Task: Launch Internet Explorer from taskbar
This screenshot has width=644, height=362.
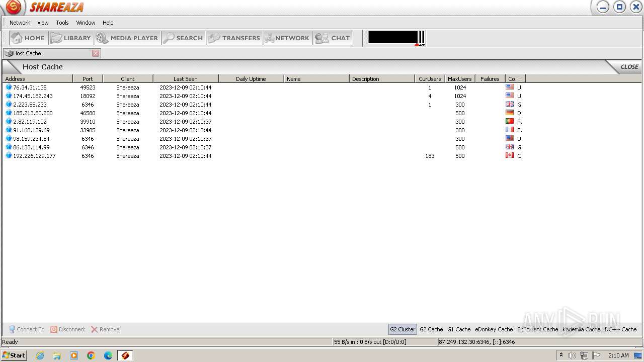Action: (40, 355)
